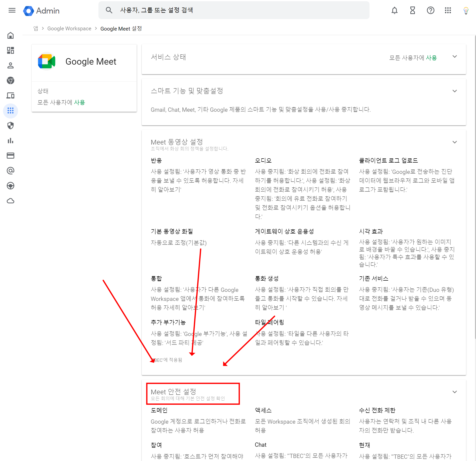Image resolution: width=476 pixels, height=461 pixels.
Task: Open Chrome browser icon in sidebar
Action: click(11, 80)
